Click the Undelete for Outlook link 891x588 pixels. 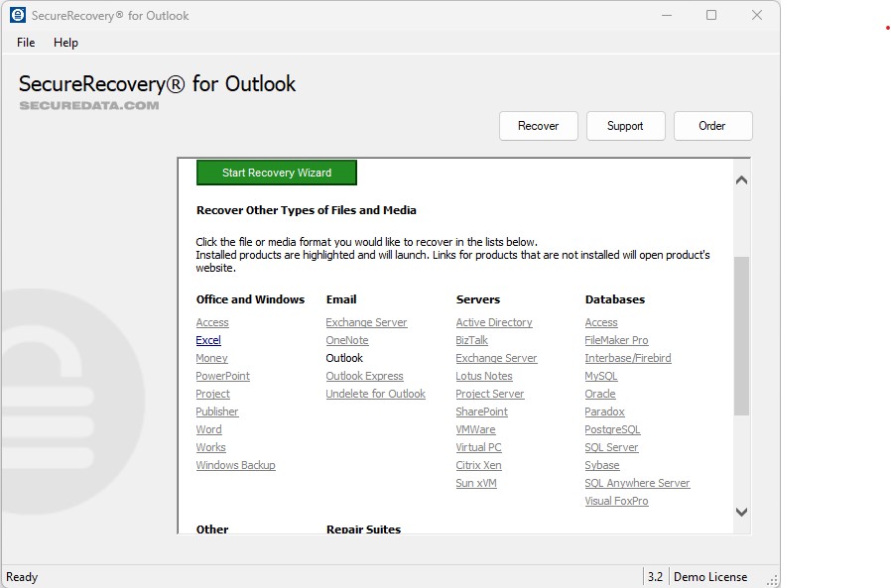375,394
